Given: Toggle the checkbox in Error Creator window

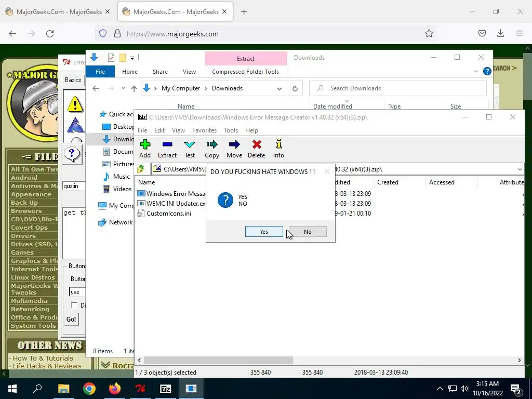Looking at the screenshot, I should click(x=74, y=305).
